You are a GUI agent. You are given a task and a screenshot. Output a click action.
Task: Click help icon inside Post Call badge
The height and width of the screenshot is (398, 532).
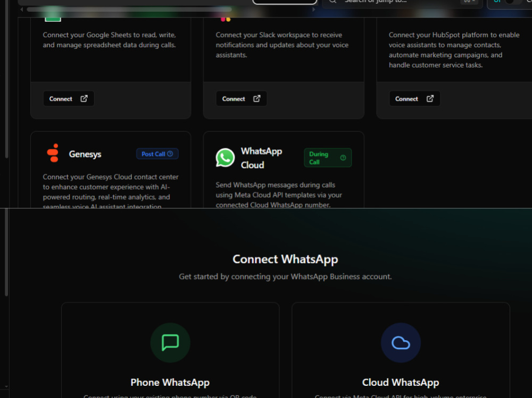click(x=170, y=154)
